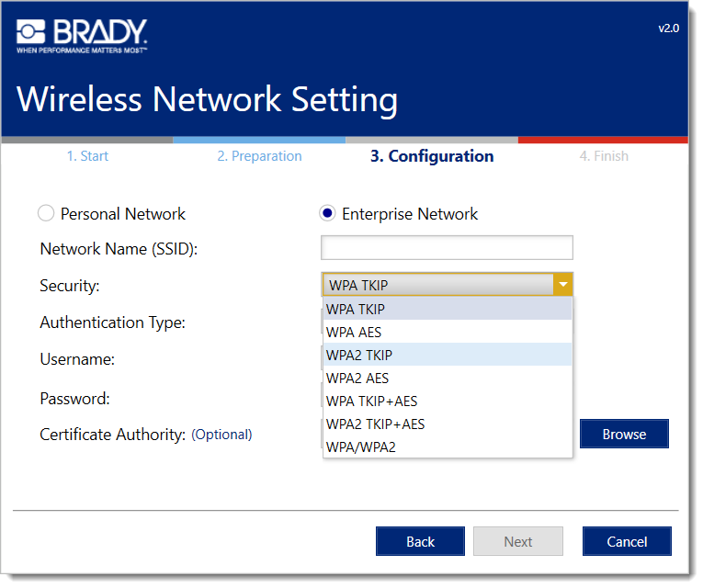Click the Cancel button
This screenshot has height=588, width=703.
pos(627,541)
